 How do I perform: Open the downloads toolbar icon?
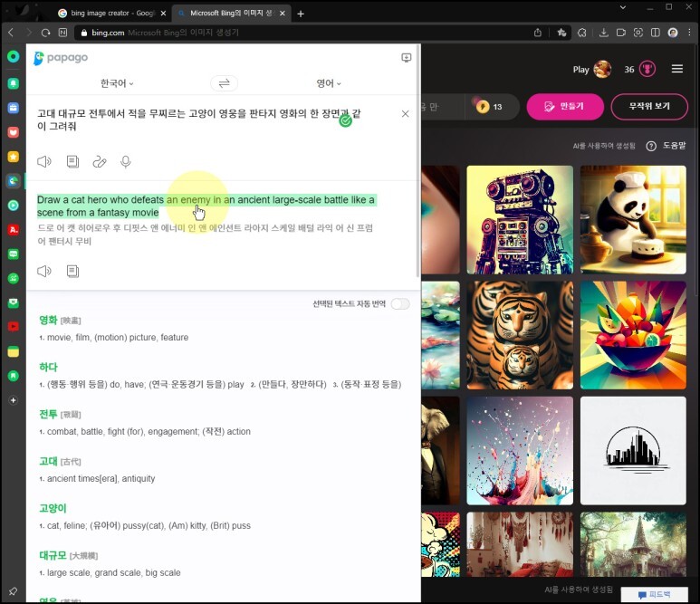point(604,33)
